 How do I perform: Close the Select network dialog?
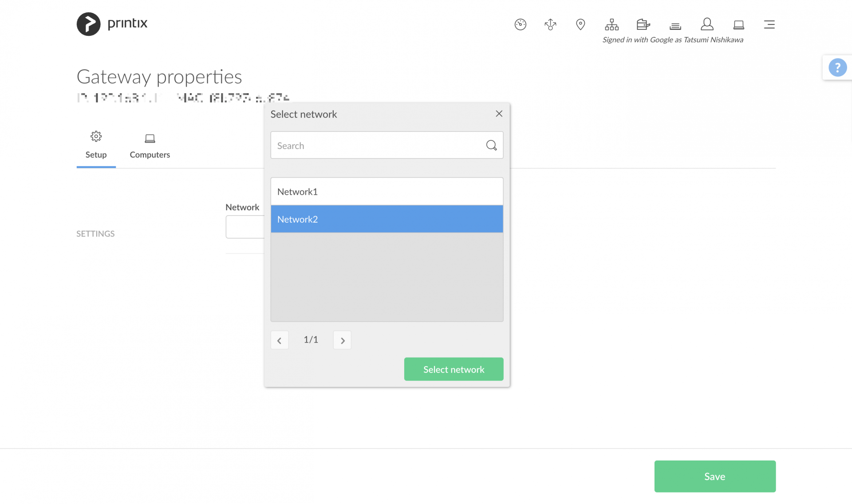pos(499,114)
